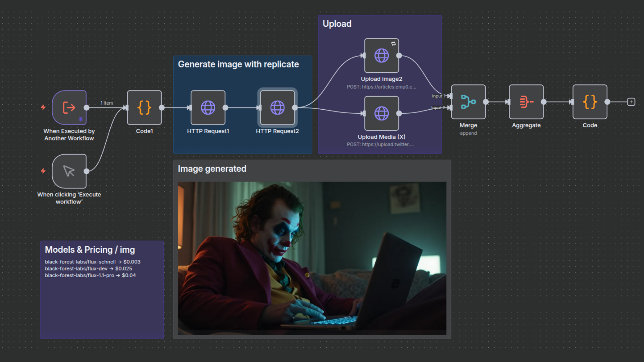Screen dimensions: 644x362
Task: Open the append mode option under Merge
Action: (x=468, y=133)
